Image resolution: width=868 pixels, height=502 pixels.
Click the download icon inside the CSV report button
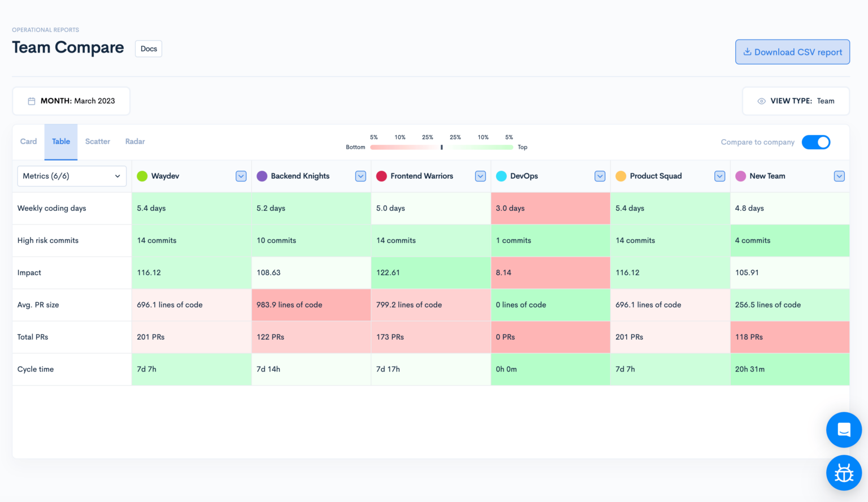coord(748,51)
